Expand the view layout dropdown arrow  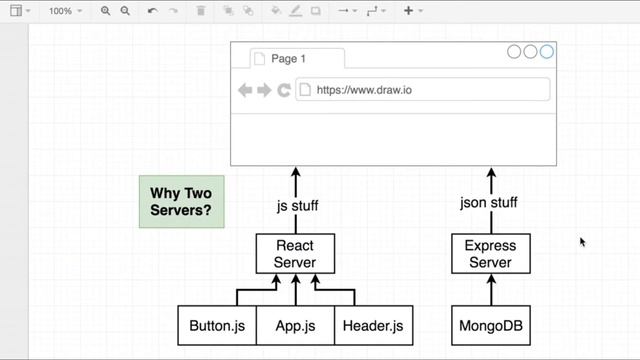click(28, 11)
